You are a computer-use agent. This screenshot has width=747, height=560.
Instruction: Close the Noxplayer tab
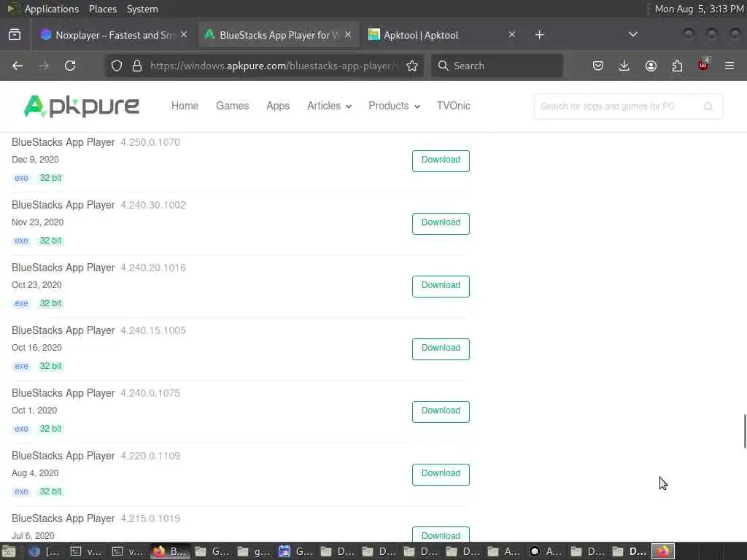point(184,35)
